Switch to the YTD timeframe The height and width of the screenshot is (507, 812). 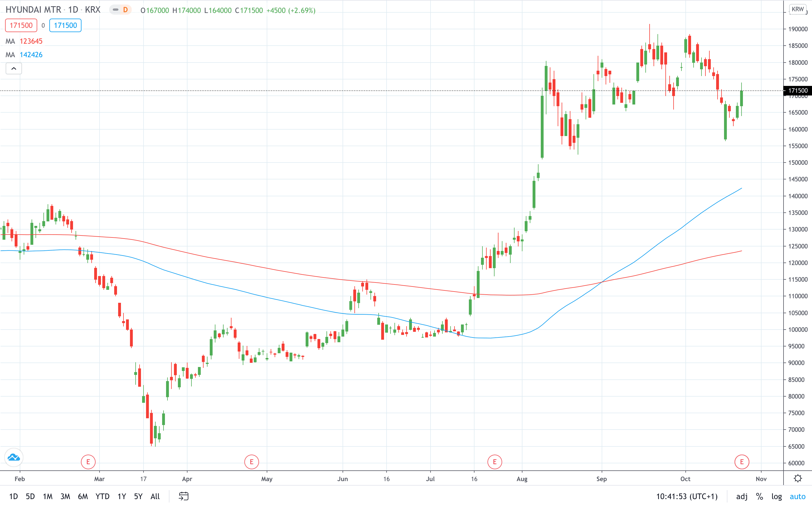point(102,497)
